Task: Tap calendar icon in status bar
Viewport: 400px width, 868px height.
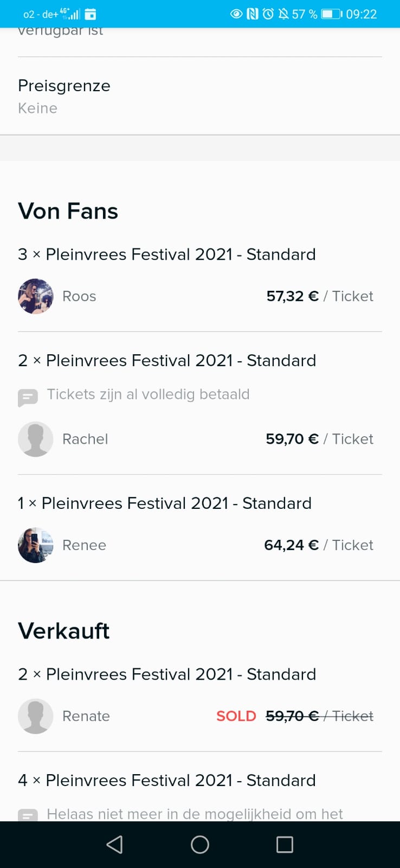Action: [x=91, y=14]
